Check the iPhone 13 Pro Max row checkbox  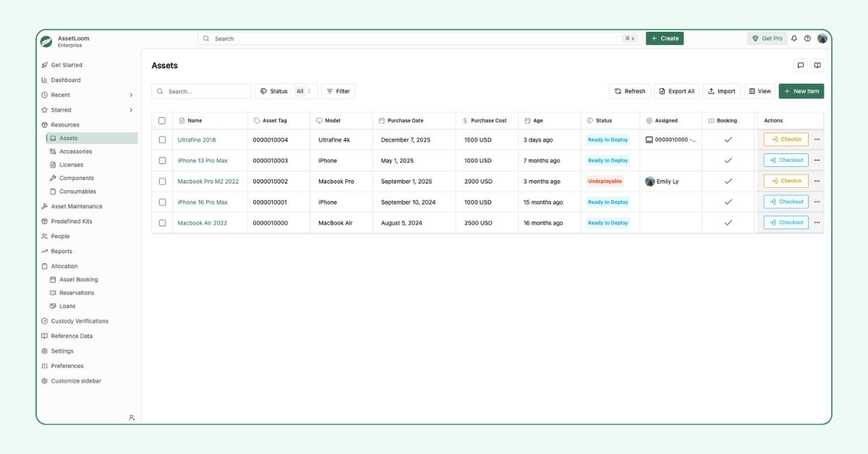[x=162, y=160]
